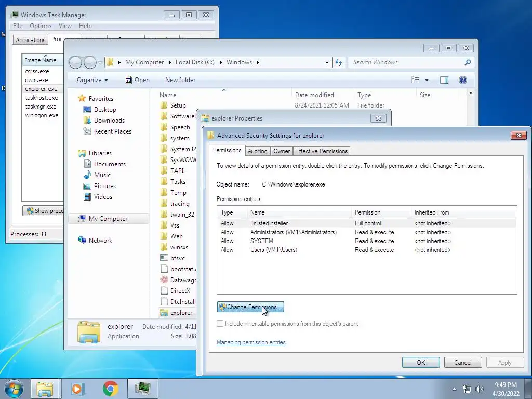
Task: Select explorer.exe in Task Manager
Action: (43, 89)
